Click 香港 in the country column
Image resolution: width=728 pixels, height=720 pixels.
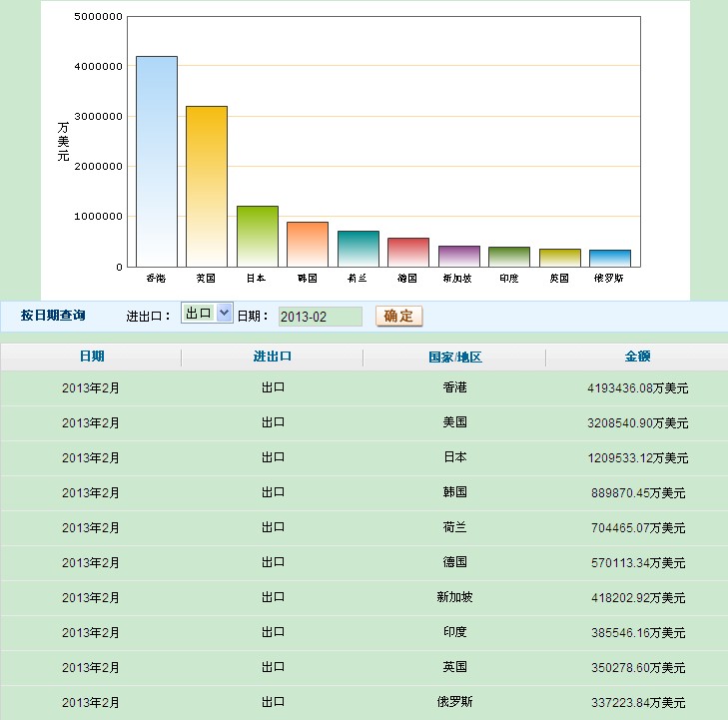click(454, 387)
